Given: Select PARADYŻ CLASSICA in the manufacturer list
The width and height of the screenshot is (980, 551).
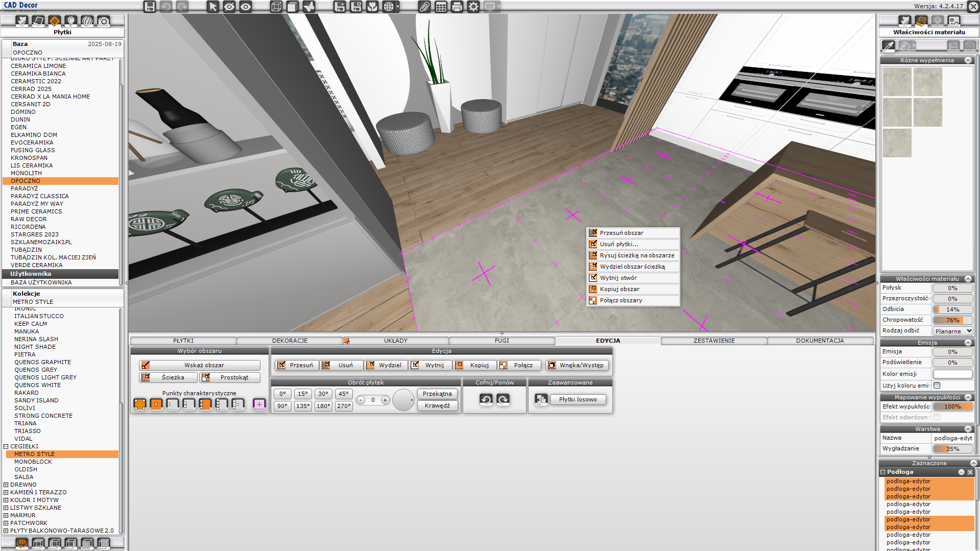Looking at the screenshot, I should 40,196.
